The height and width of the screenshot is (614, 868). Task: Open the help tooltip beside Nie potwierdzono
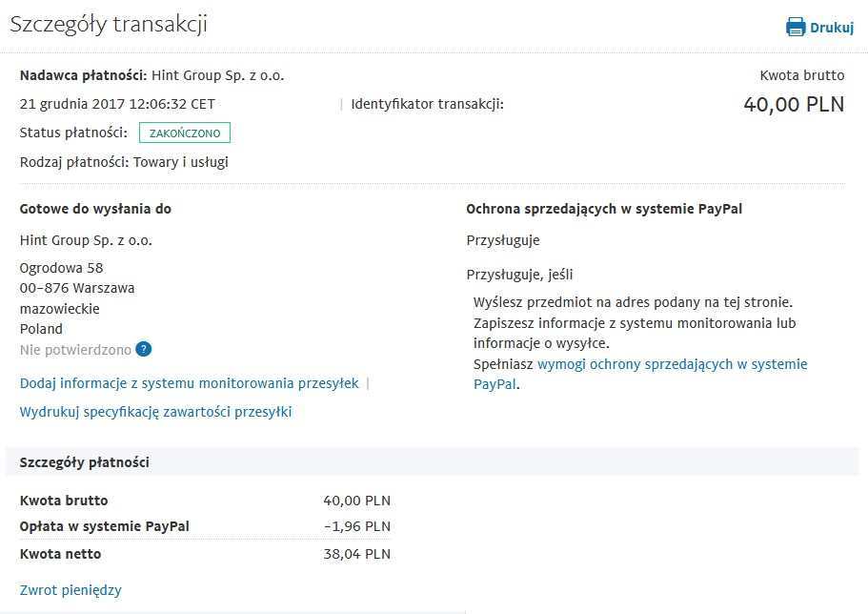tap(143, 350)
